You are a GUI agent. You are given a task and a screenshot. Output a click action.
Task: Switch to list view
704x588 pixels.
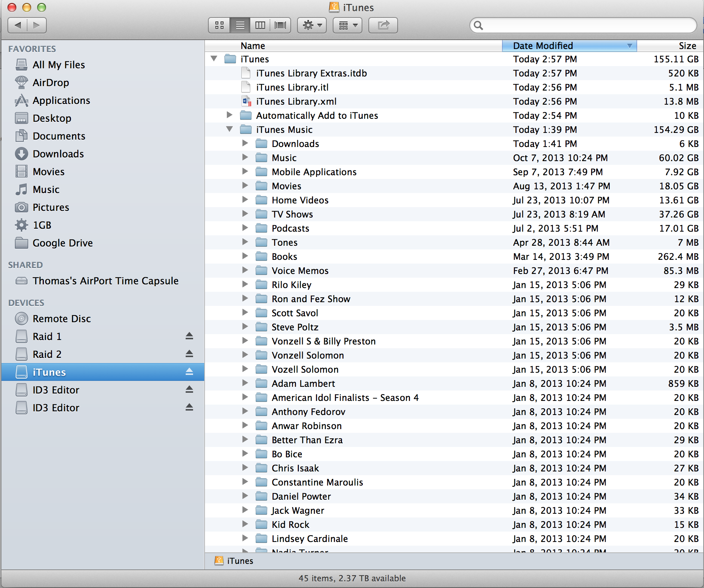tap(240, 25)
